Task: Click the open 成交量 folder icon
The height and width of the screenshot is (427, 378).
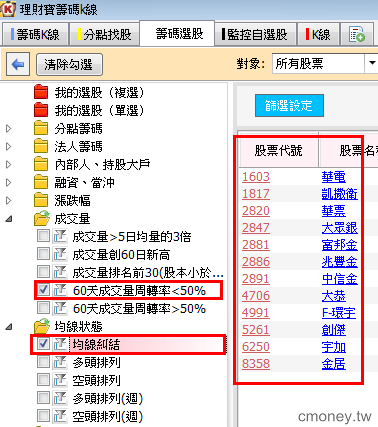Action: pyautogui.click(x=42, y=218)
